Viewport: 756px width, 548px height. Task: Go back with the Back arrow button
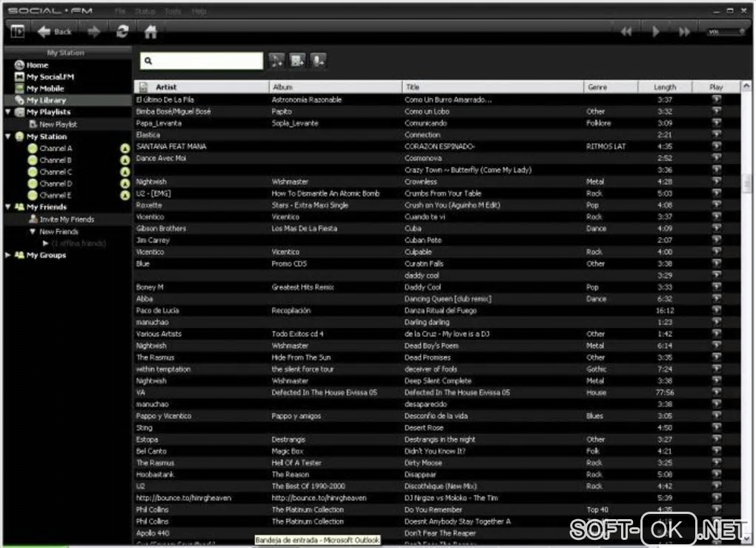click(x=55, y=32)
